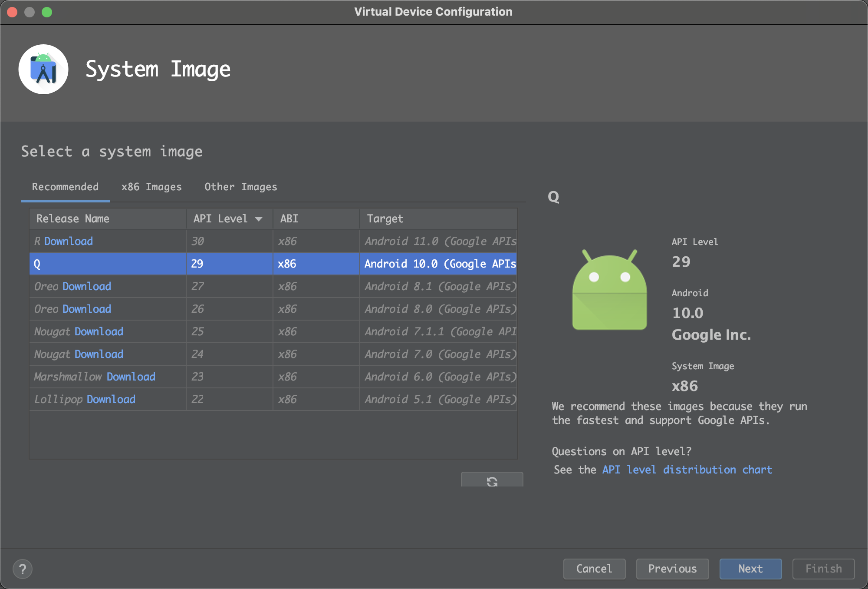Select the Android 8.1 target cell

[438, 286]
